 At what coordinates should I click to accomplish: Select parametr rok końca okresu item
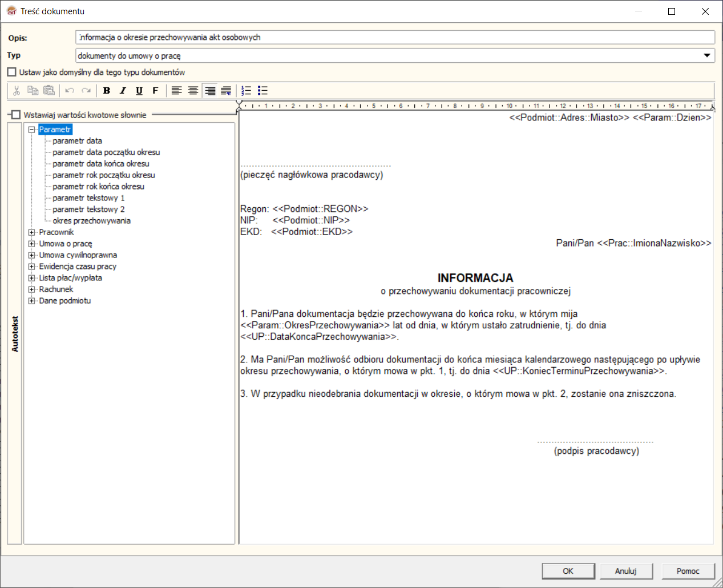(x=98, y=187)
